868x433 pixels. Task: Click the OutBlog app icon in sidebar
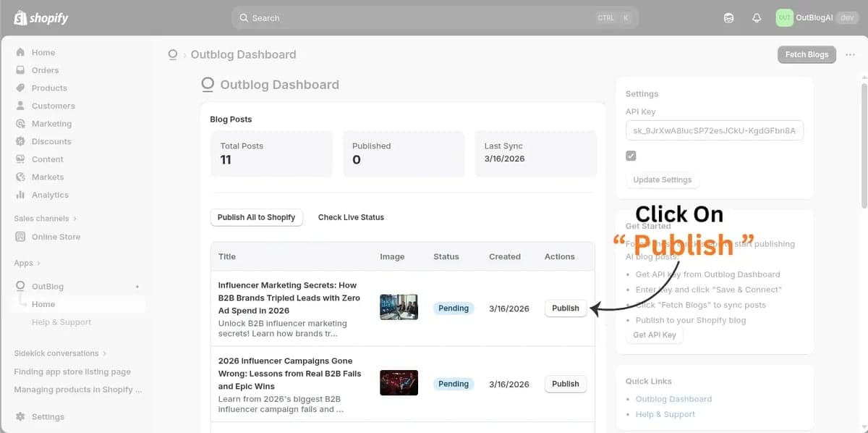pos(20,286)
